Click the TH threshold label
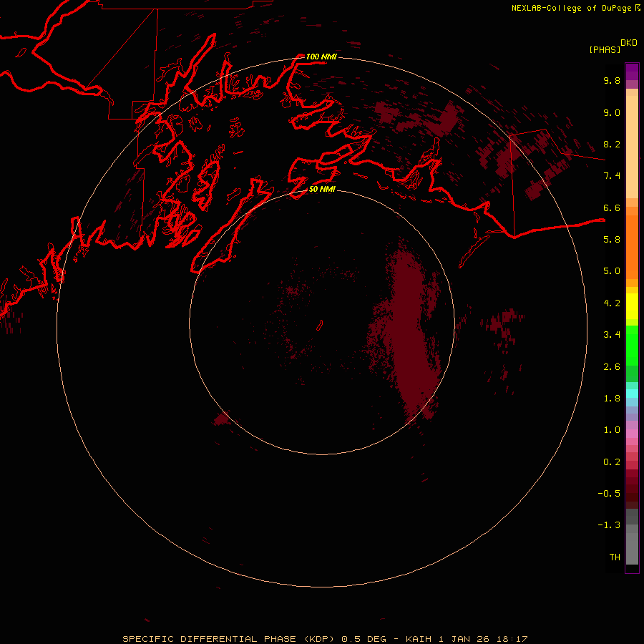 615,557
